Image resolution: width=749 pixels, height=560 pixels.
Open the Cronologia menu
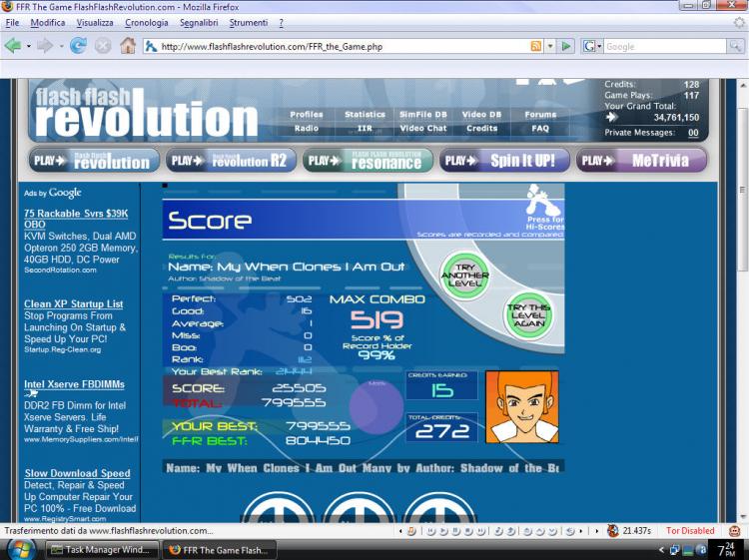pos(146,22)
